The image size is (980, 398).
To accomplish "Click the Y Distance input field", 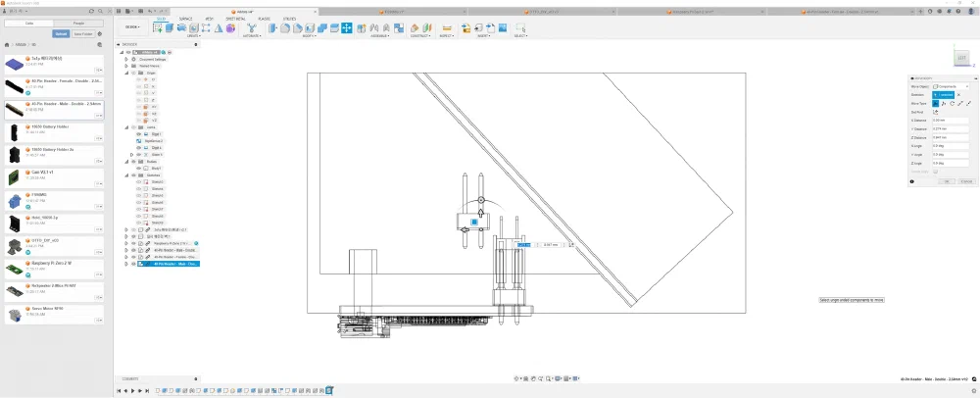I will tap(952, 128).
